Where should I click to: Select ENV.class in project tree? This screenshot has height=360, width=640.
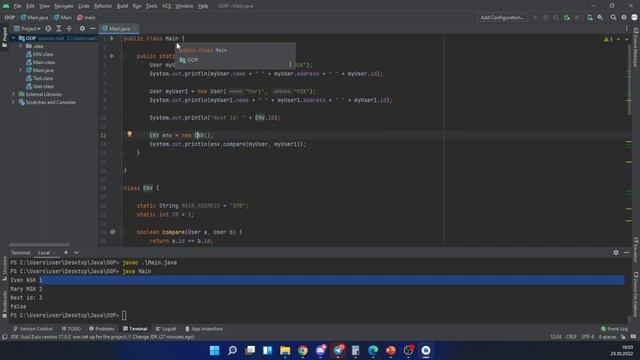point(40,54)
